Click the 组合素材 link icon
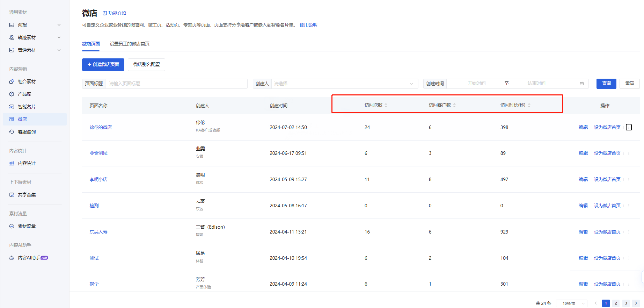Viewport: 644px width, 308px height. tap(12, 81)
